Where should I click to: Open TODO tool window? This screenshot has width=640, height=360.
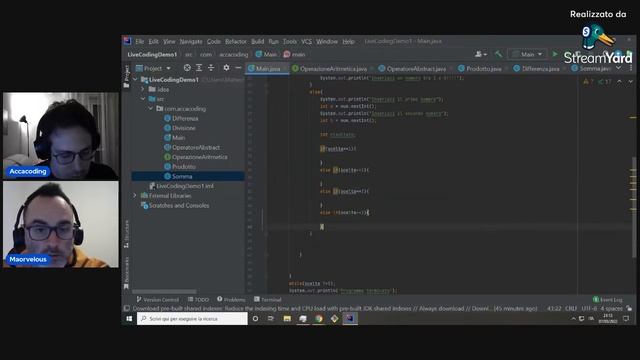click(198, 300)
